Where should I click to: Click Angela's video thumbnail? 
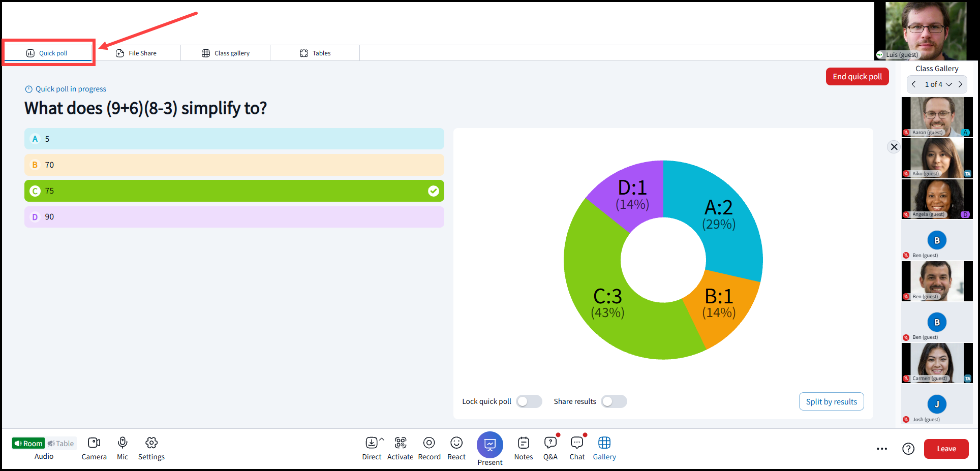point(937,199)
